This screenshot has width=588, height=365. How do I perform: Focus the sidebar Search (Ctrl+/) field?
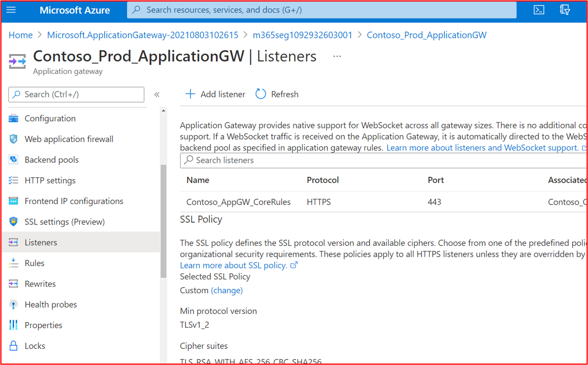[x=76, y=94]
